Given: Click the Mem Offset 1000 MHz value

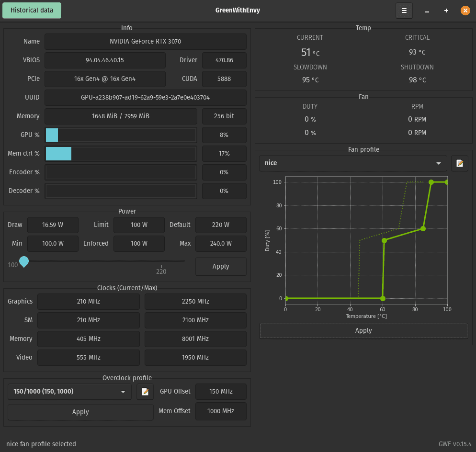Looking at the screenshot, I should (221, 411).
